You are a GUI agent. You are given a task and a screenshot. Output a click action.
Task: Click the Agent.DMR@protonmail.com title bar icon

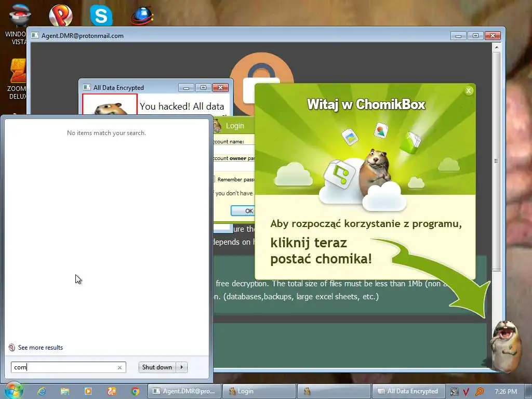(x=35, y=35)
